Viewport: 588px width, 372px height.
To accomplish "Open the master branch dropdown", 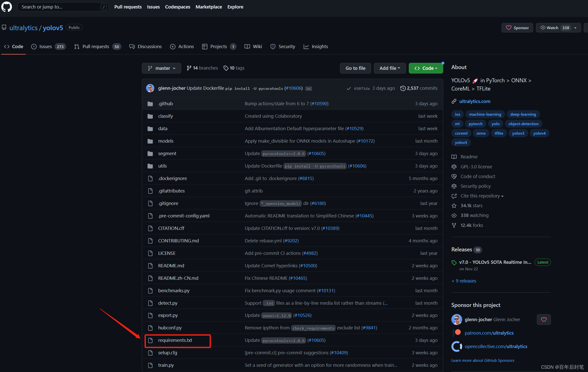I will [161, 68].
